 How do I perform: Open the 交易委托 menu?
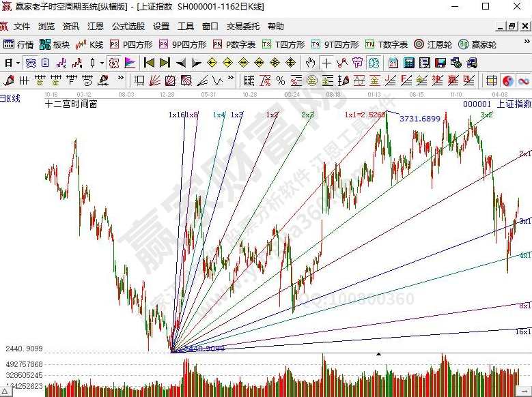point(243,27)
